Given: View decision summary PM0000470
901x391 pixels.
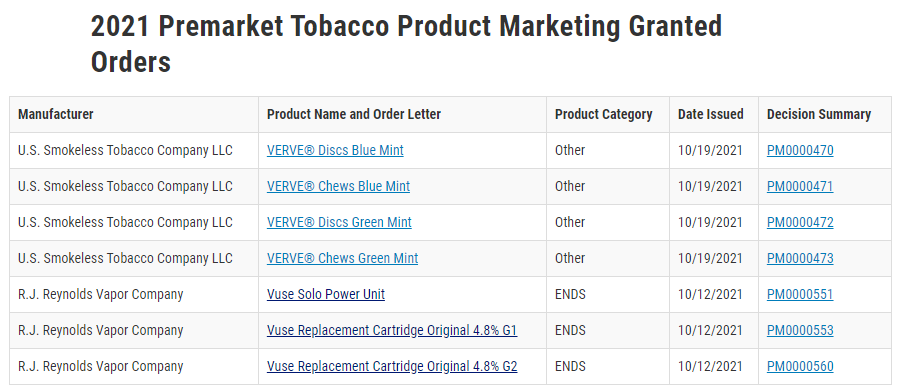Looking at the screenshot, I should (x=800, y=151).
